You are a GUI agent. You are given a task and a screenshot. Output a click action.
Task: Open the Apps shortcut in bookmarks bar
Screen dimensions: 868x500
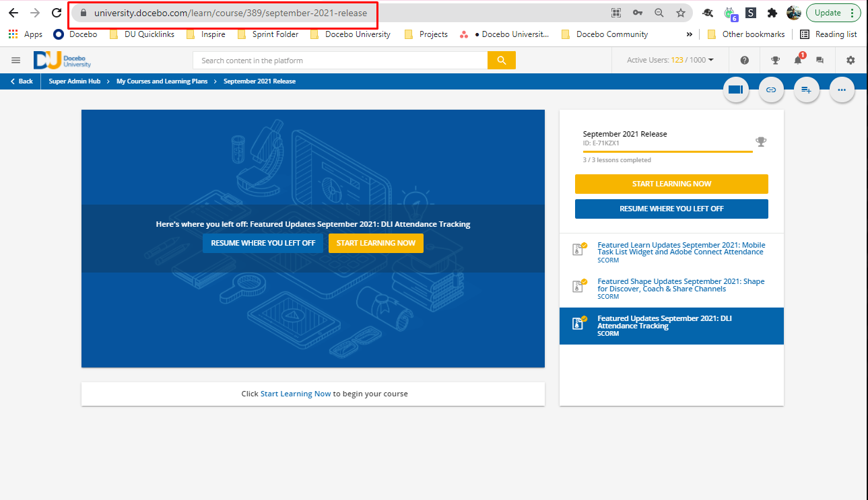pyautogui.click(x=25, y=34)
